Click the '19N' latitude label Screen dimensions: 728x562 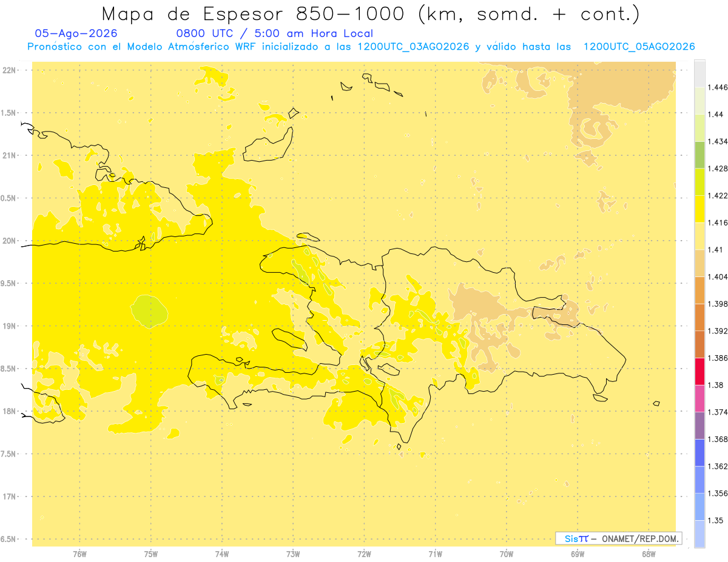pyautogui.click(x=8, y=326)
